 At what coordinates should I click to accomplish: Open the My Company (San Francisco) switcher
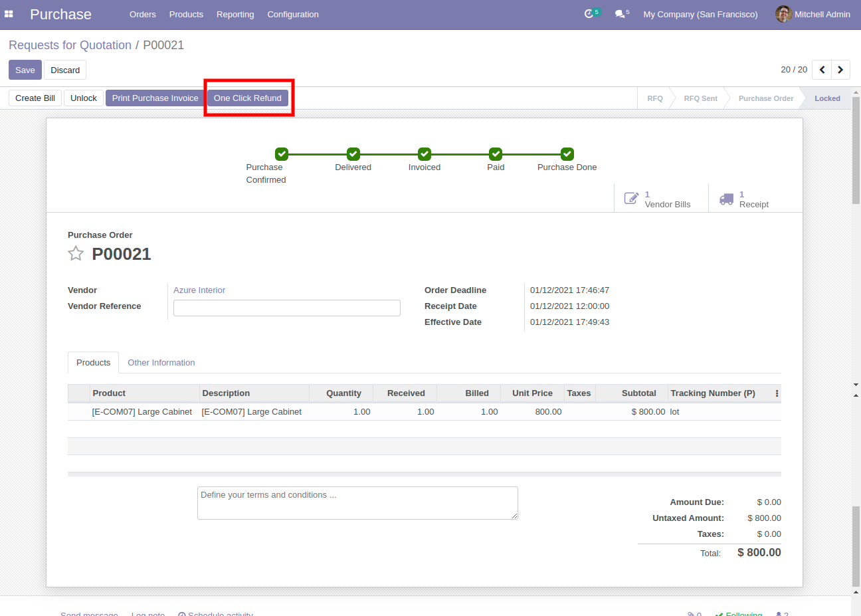tap(700, 14)
